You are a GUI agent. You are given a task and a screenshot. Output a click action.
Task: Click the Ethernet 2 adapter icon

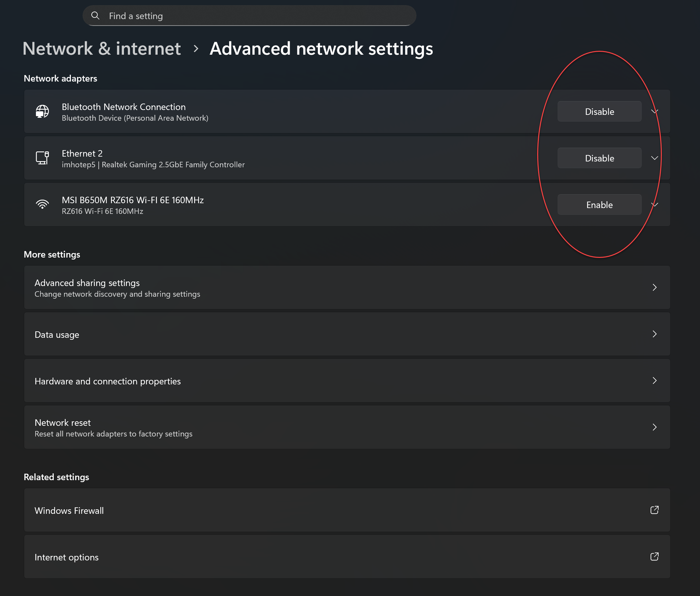42,158
